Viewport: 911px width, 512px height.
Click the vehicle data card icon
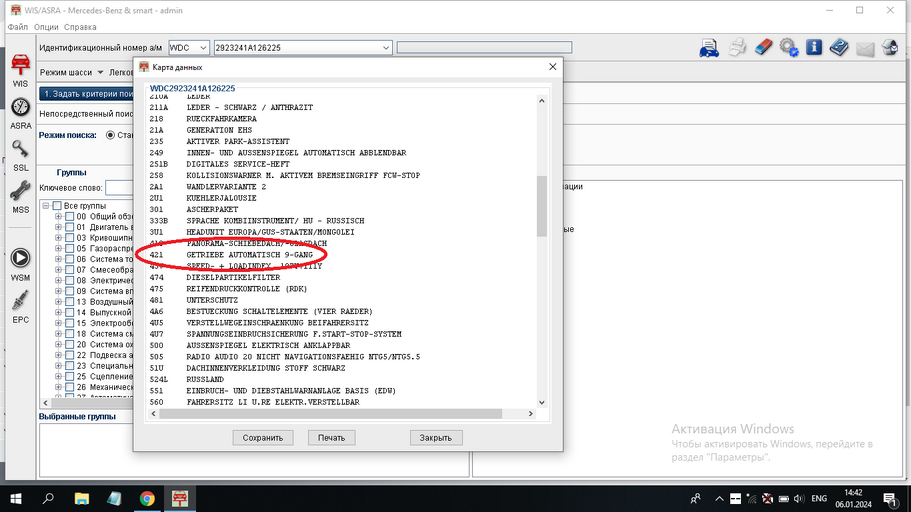click(x=709, y=48)
